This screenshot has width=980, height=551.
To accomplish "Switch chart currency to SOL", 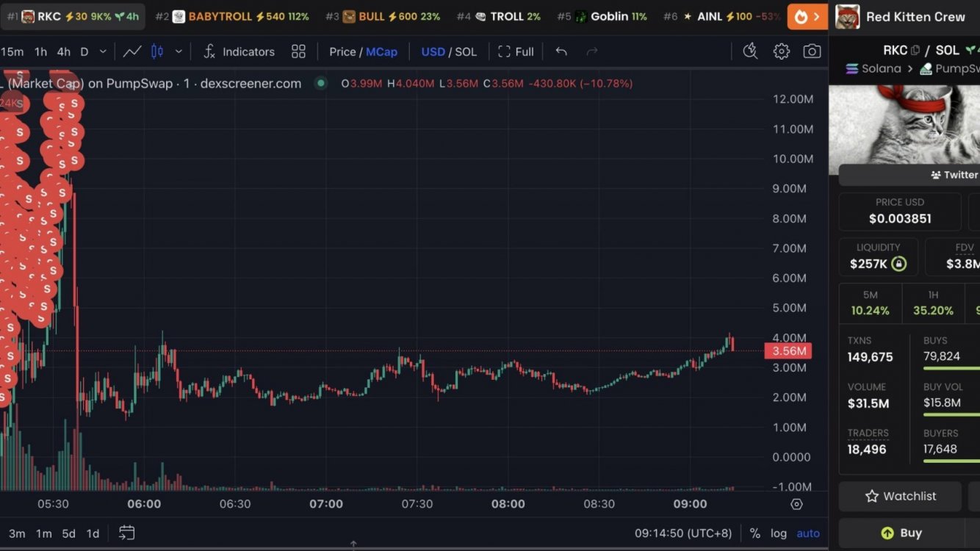I will click(x=466, y=51).
